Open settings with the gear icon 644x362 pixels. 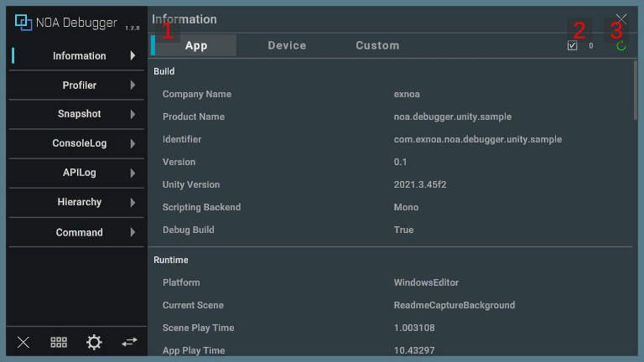pos(94,342)
